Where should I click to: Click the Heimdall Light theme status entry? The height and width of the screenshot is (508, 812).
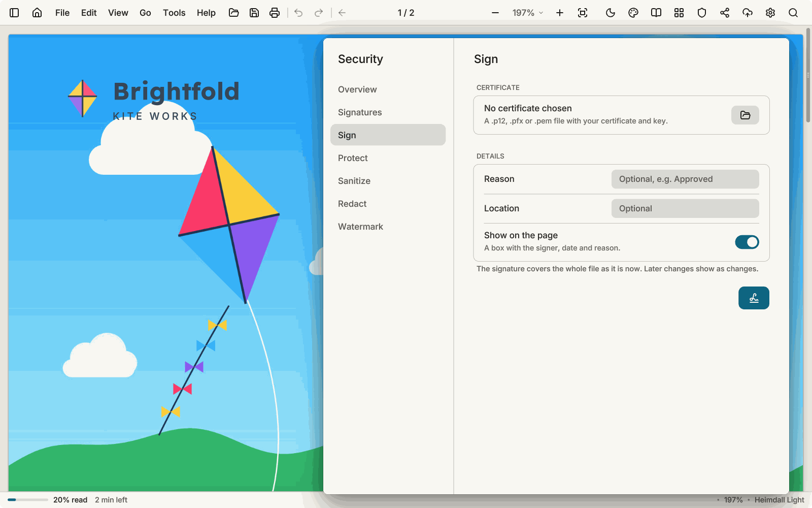[x=779, y=500]
